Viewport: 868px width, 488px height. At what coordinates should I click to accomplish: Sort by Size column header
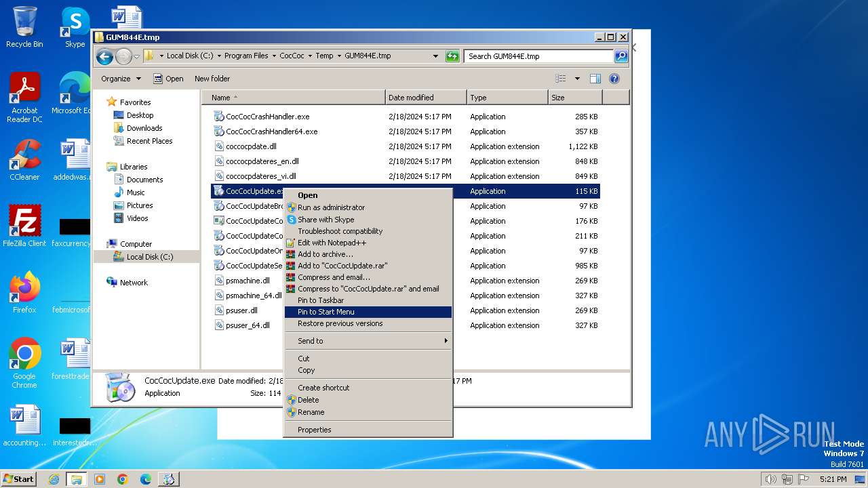pyautogui.click(x=575, y=98)
